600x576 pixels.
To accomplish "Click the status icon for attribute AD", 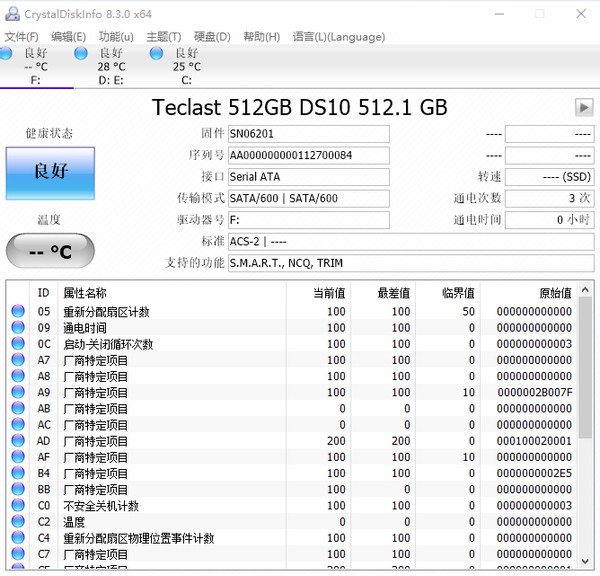I will 18,441.
